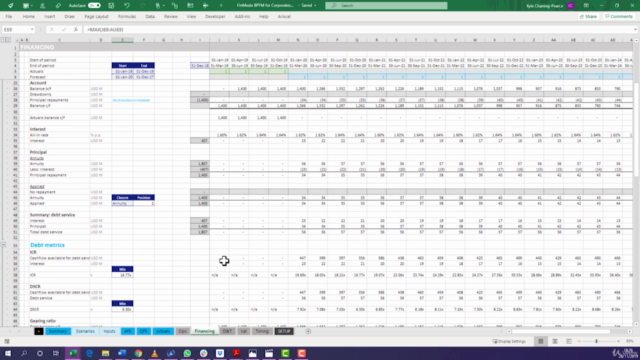Image resolution: width=640 pixels, height=360 pixels.
Task: Open the Arixcel ribbon tab
Action: (x=284, y=17)
